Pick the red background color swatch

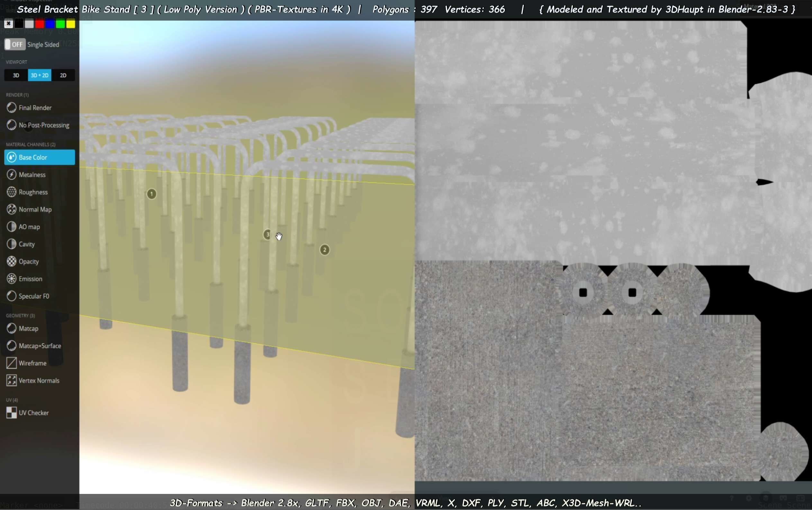pyautogui.click(x=40, y=24)
